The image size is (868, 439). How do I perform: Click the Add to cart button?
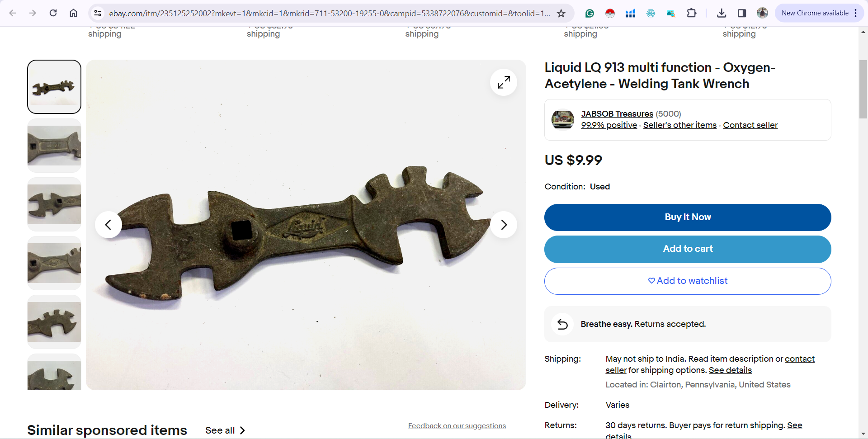click(x=688, y=249)
